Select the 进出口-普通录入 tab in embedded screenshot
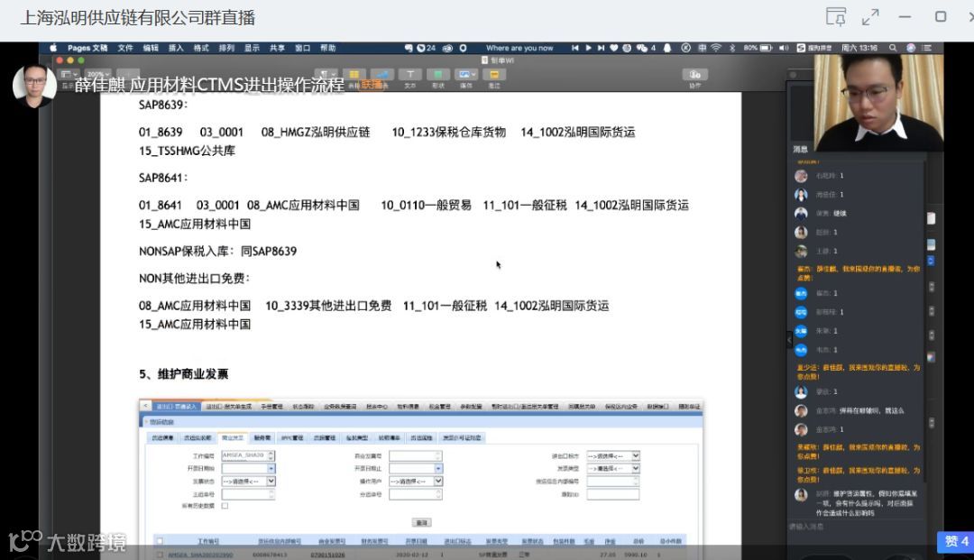The height and width of the screenshot is (560, 974). [x=176, y=406]
